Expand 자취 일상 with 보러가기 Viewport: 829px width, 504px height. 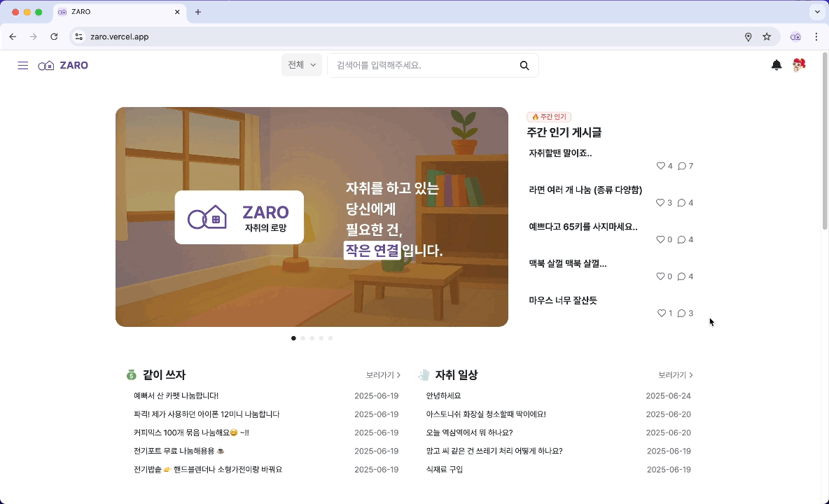(x=675, y=375)
